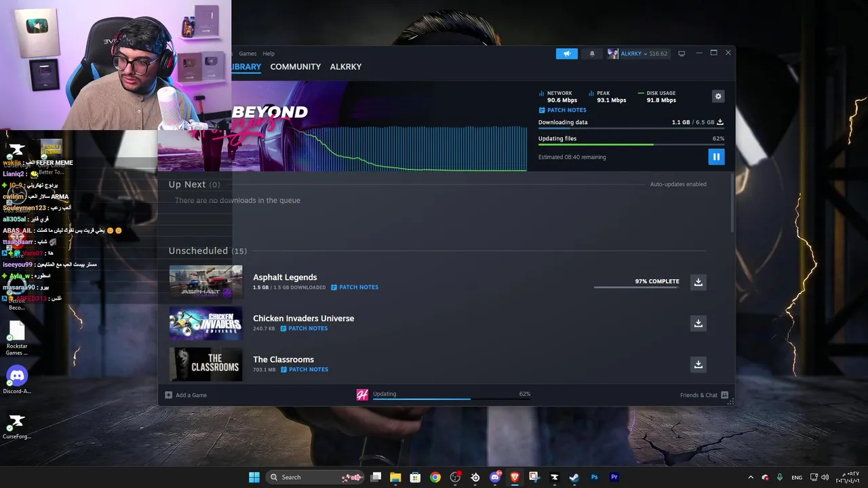Click Asphalt Legends game thumbnail
This screenshot has height=488, width=868.
(205, 282)
